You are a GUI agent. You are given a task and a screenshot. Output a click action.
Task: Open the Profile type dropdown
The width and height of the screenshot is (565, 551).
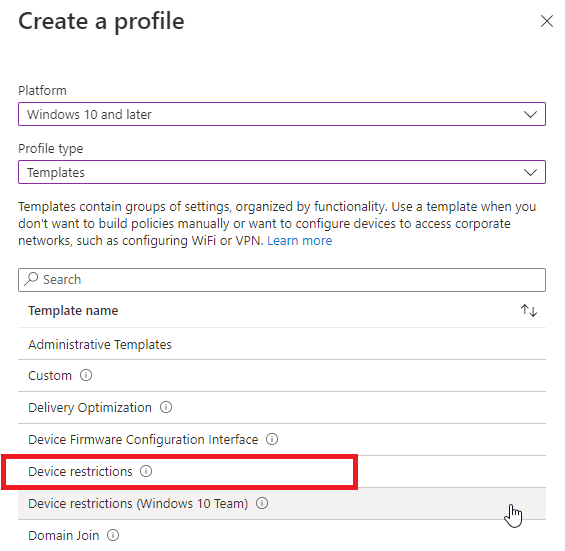282,172
